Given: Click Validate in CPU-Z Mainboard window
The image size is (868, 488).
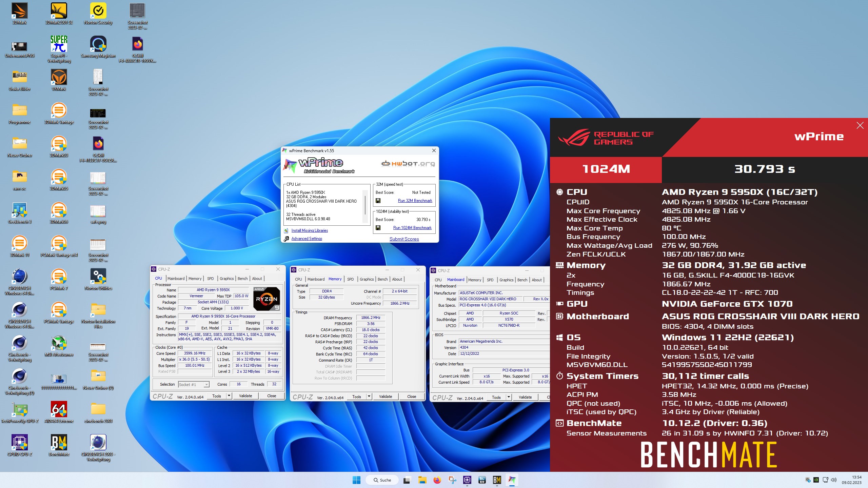Looking at the screenshot, I should coord(525,397).
